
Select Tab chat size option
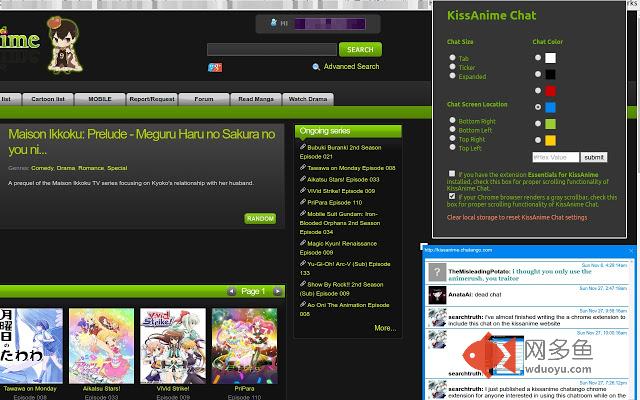coord(452,58)
